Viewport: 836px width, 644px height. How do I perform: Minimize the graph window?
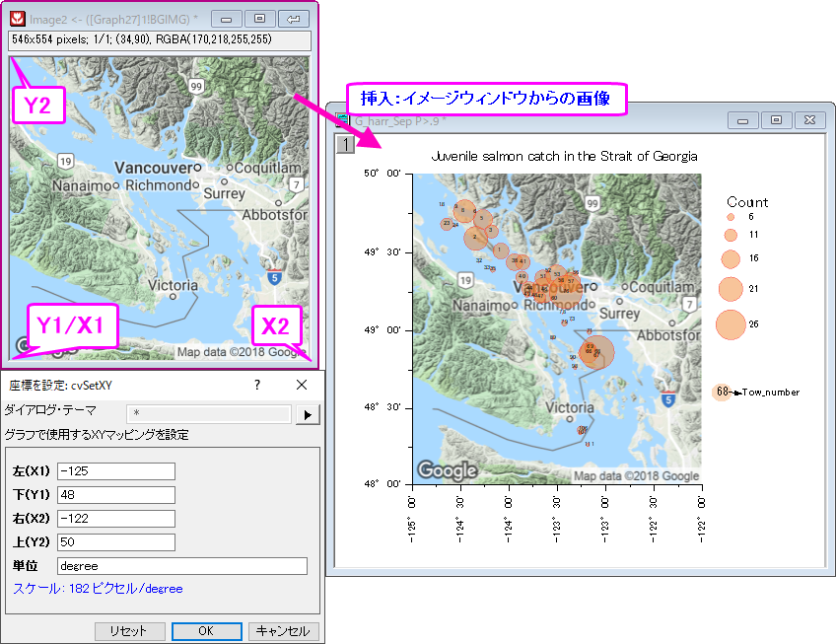[743, 120]
